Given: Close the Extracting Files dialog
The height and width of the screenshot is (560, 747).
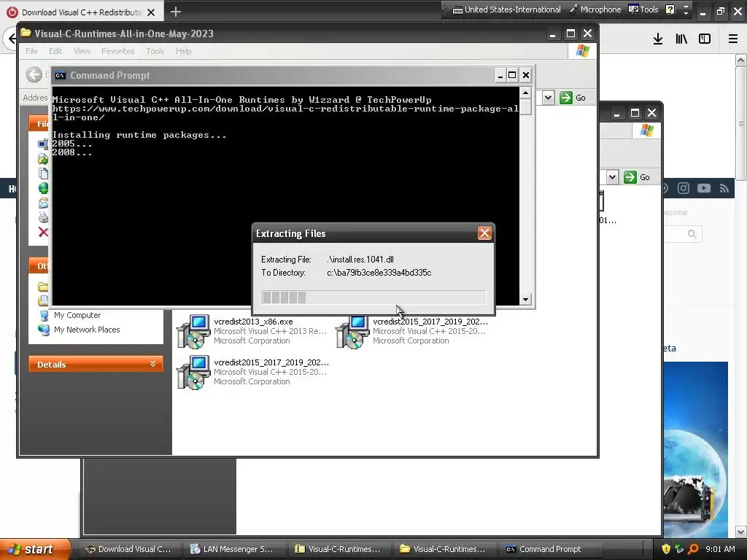Looking at the screenshot, I should (484, 233).
